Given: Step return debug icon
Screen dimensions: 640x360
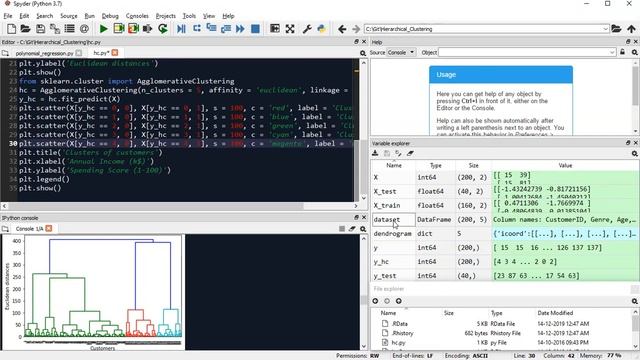Looking at the screenshot, I should pos(226,29).
